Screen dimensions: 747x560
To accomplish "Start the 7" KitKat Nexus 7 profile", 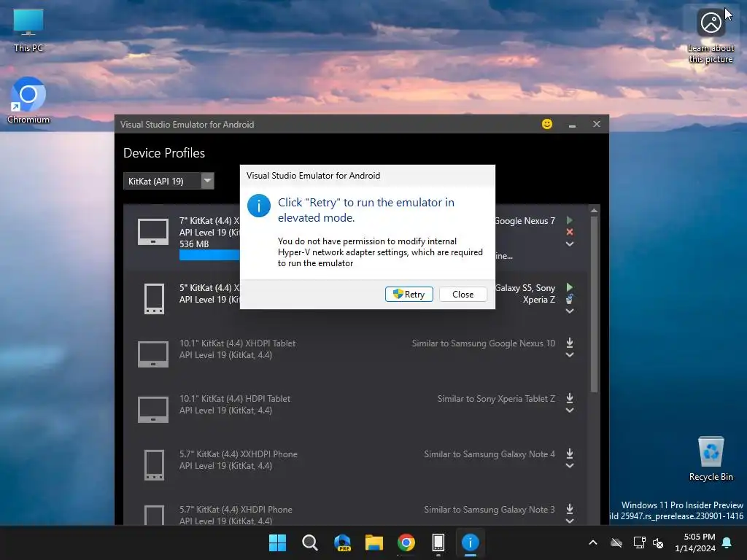I will 569,220.
